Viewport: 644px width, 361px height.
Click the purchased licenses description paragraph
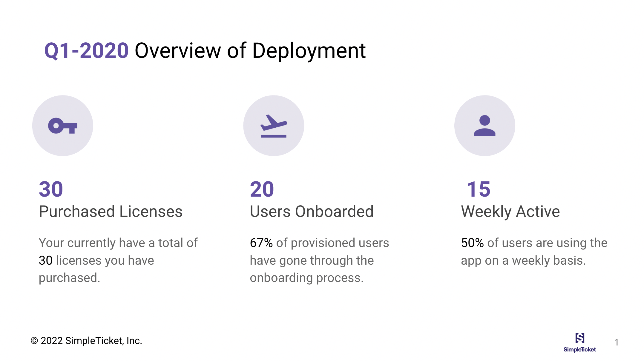click(x=118, y=260)
